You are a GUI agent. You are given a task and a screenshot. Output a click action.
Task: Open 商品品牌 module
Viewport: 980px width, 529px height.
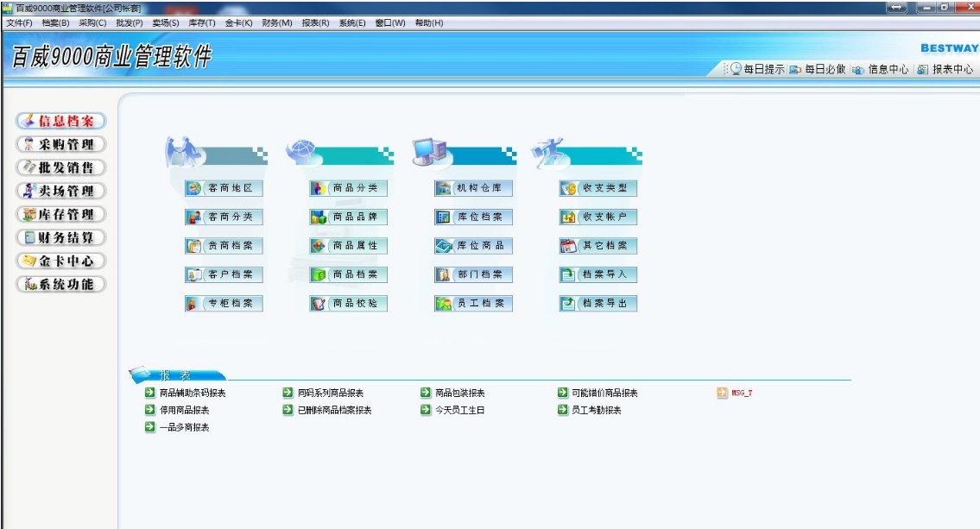coord(349,217)
